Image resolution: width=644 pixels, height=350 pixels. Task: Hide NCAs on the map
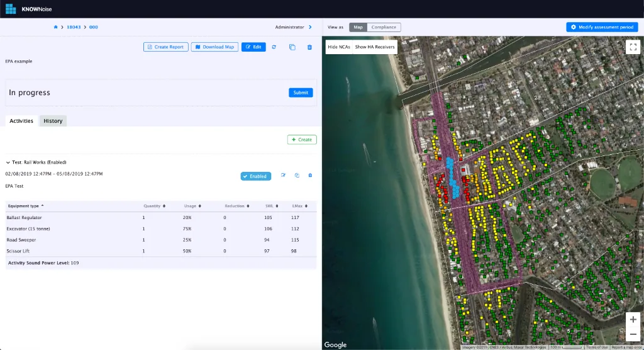(x=339, y=47)
